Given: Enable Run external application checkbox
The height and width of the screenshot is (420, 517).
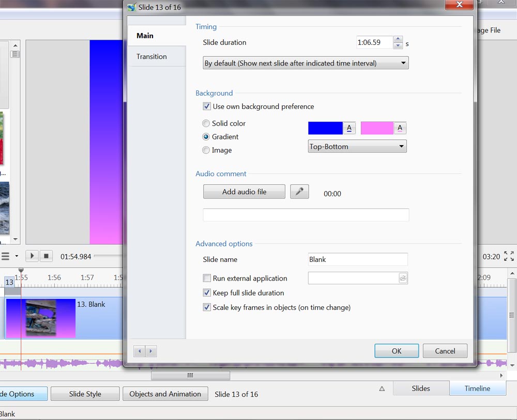Looking at the screenshot, I should tap(207, 278).
